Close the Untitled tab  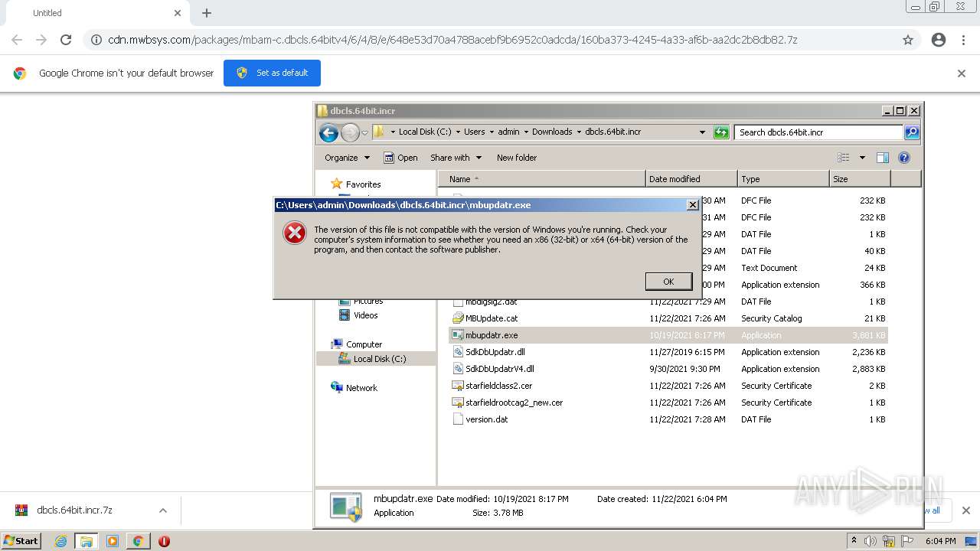tap(178, 13)
